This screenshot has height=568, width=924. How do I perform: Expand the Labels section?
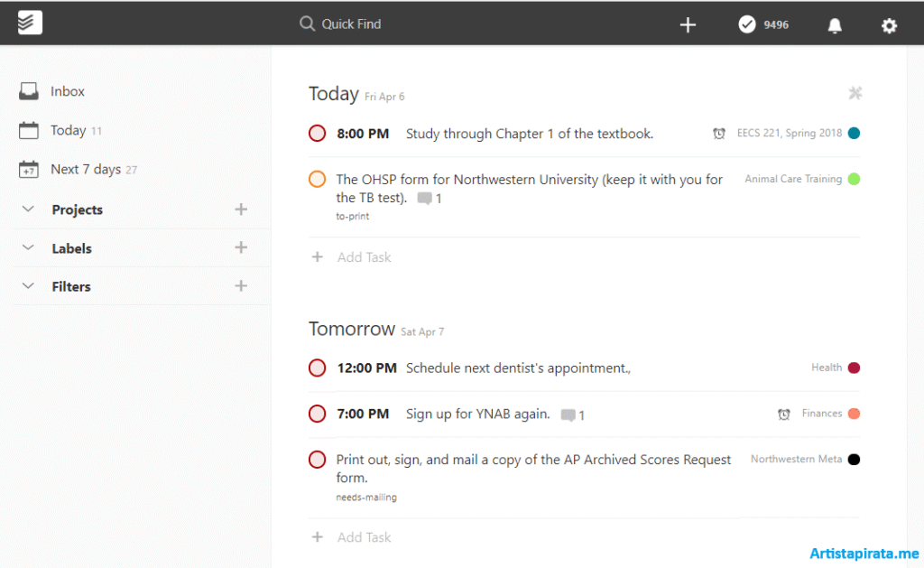pos(26,247)
